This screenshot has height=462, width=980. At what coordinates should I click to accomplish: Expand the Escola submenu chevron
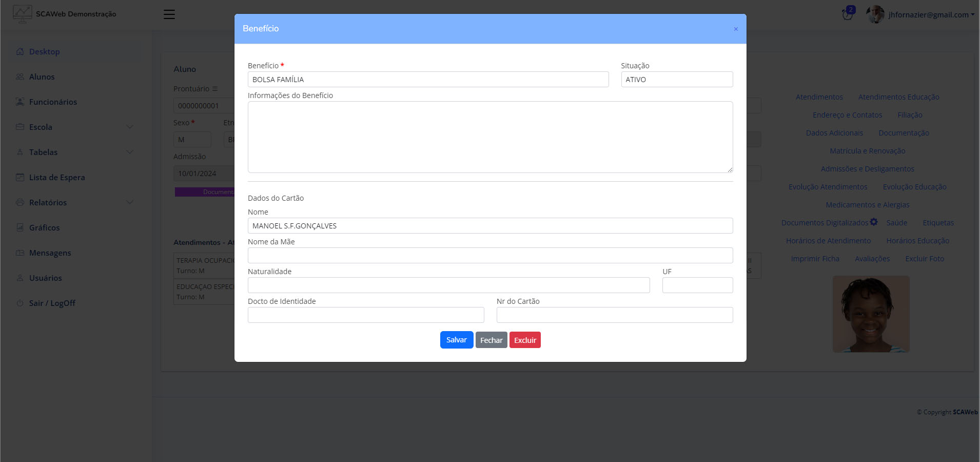point(130,127)
